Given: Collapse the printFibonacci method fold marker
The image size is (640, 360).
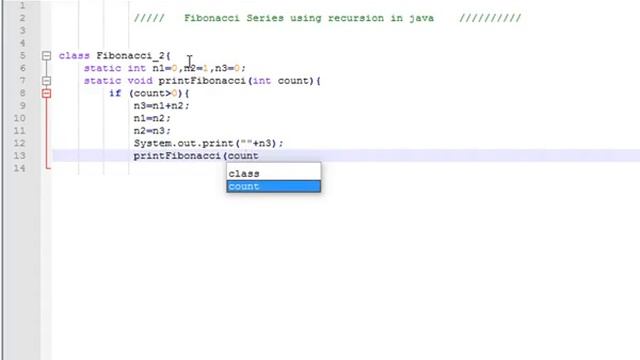Looking at the screenshot, I should (47, 81).
